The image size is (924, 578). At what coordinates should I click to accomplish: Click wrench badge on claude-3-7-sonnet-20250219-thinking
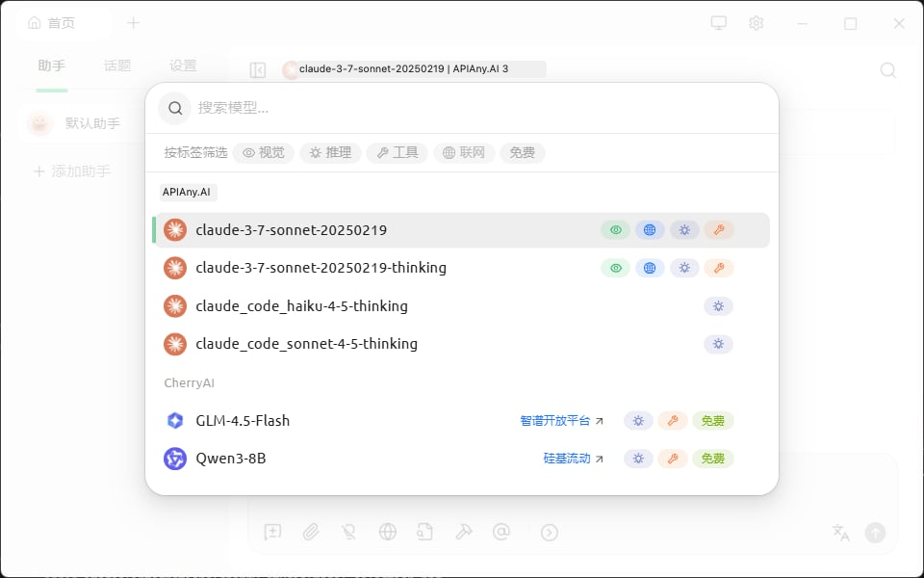click(x=718, y=268)
